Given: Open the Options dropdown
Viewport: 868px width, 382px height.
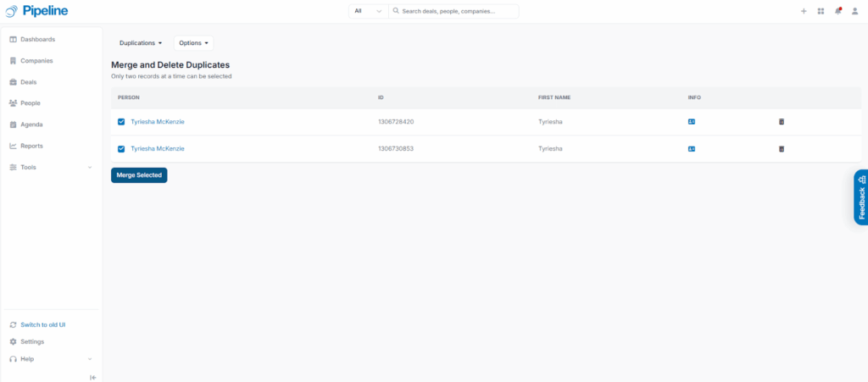Looking at the screenshot, I should 193,42.
